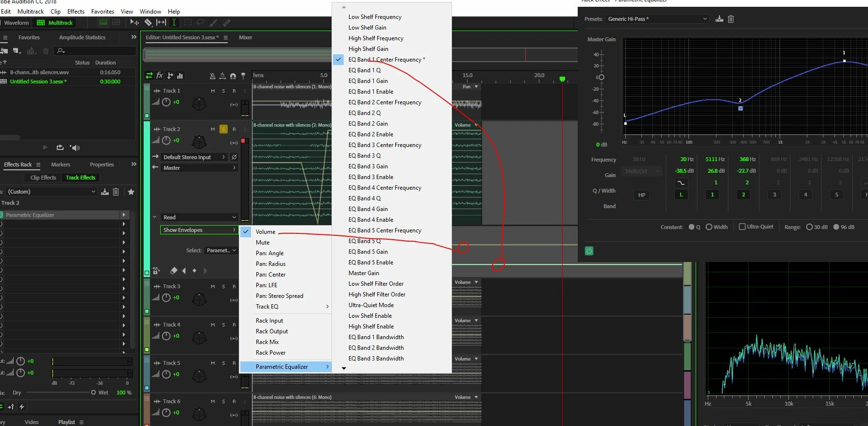The height and width of the screenshot is (426, 868).
Task: Click the Files panel search field
Action: point(95,50)
